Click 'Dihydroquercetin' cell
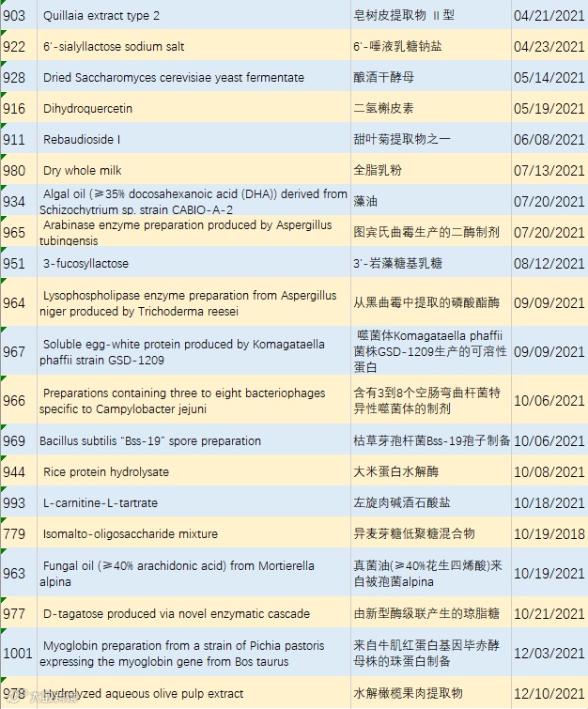The height and width of the screenshot is (709, 588). tap(193, 108)
